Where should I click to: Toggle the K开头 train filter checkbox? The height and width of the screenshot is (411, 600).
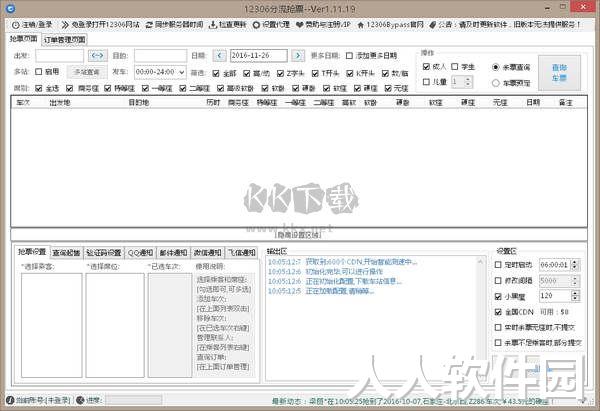(x=350, y=73)
